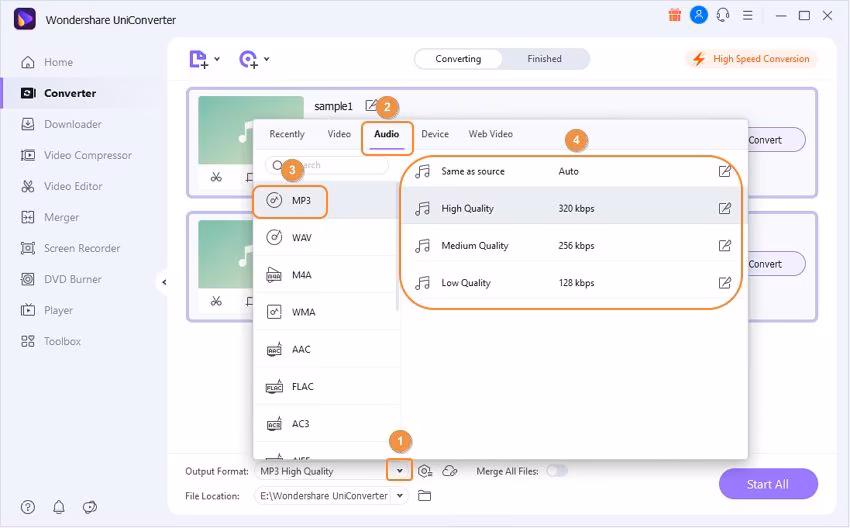Open the output folder icon
The width and height of the screenshot is (850, 528).
[424, 495]
